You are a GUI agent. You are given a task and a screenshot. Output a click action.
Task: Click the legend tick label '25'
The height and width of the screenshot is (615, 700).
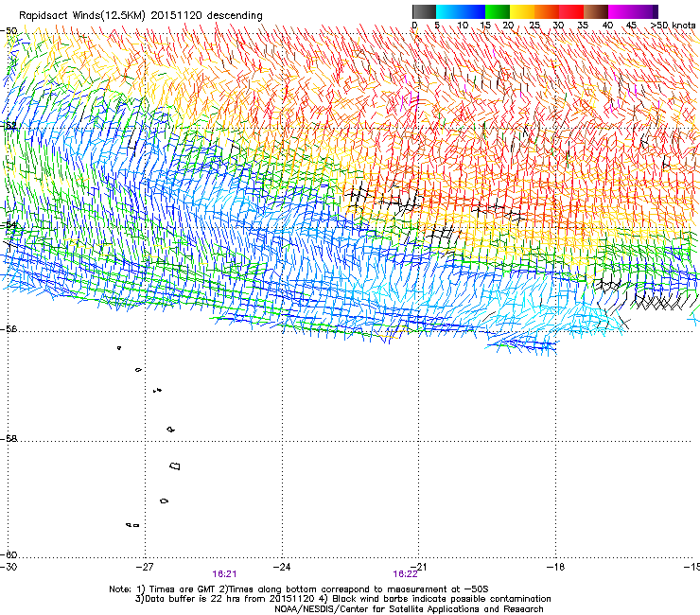click(534, 26)
